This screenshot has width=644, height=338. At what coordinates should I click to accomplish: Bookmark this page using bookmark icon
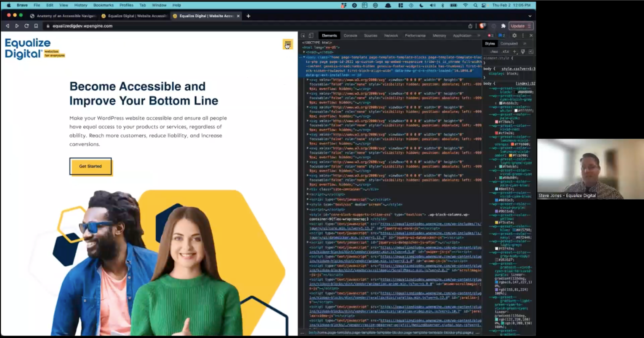(36, 26)
